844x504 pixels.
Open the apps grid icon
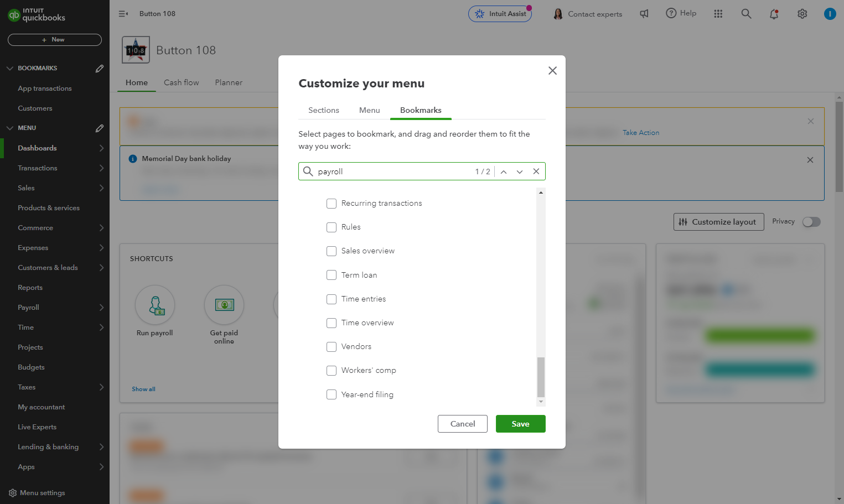(x=718, y=14)
